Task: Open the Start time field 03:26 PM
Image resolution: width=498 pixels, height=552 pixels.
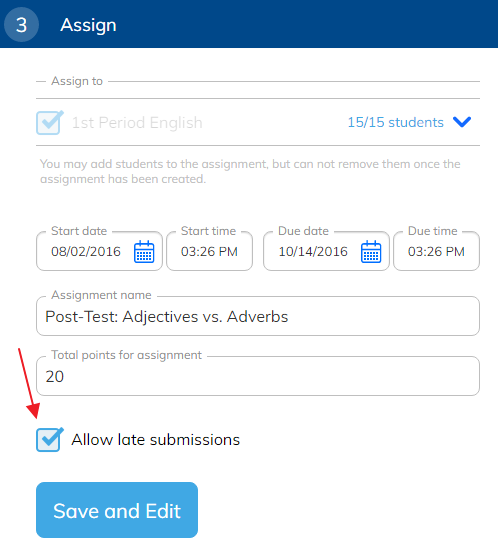Action: (x=209, y=251)
